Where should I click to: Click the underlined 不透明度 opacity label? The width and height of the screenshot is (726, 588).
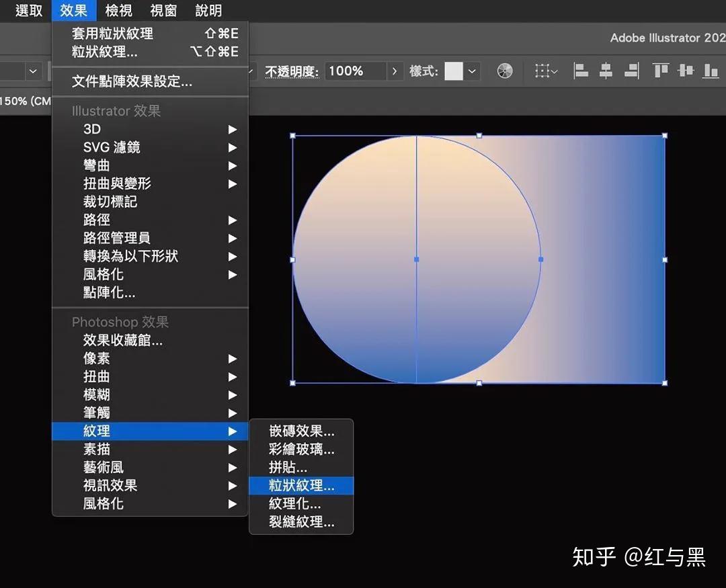(292, 71)
